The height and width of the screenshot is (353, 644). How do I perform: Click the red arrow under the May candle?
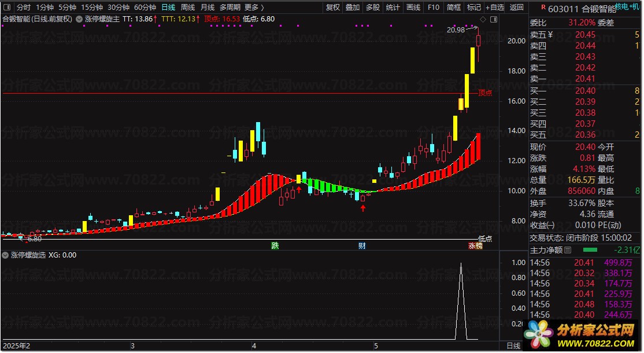click(362, 208)
